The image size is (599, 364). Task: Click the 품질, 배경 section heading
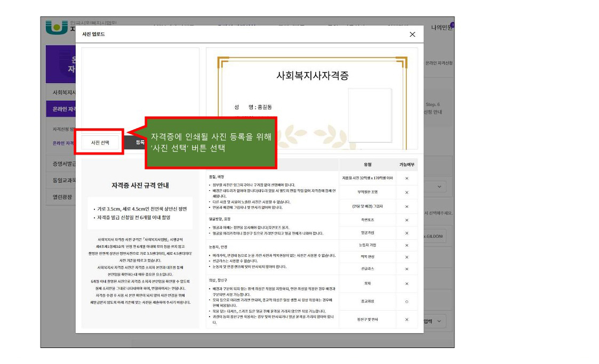point(216,177)
